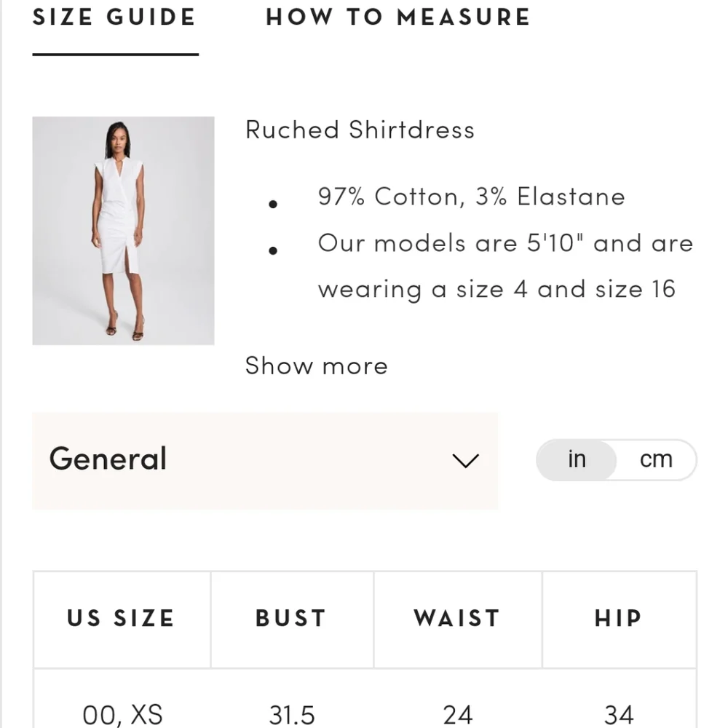This screenshot has height=728, width=728.
Task: Click the chevron beside General
Action: point(466,460)
